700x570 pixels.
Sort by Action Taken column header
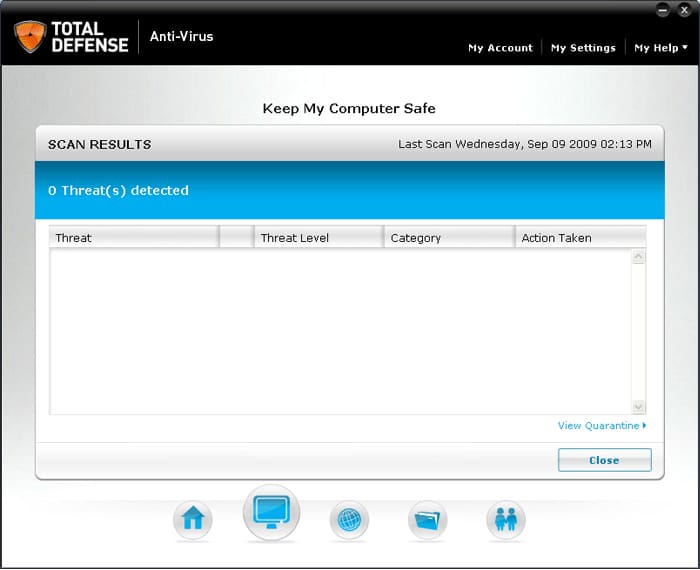(581, 237)
